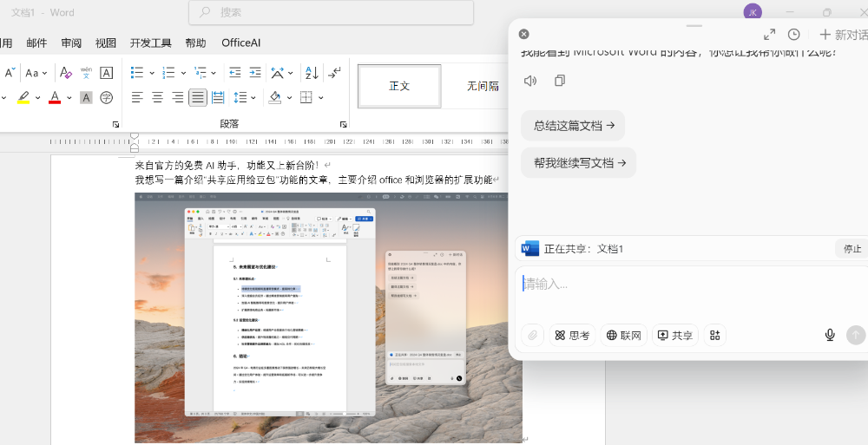The width and height of the screenshot is (868, 445).
Task: Toggle character shading
Action: coord(86,98)
